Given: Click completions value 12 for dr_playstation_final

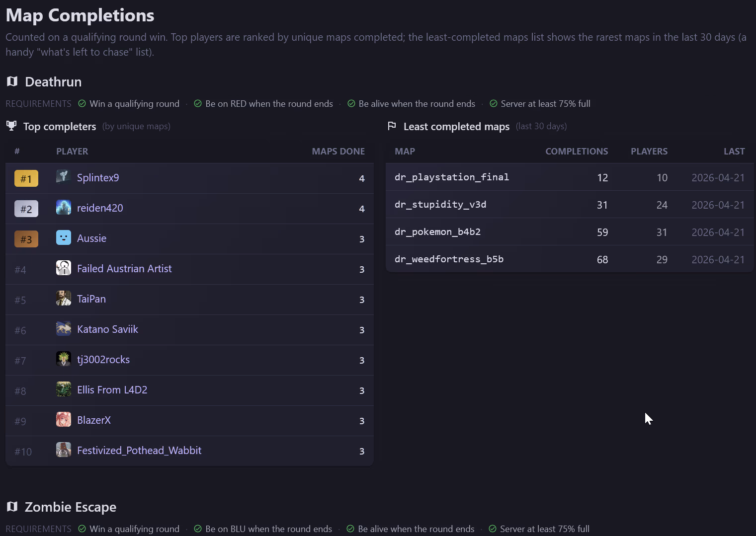Looking at the screenshot, I should [x=602, y=177].
